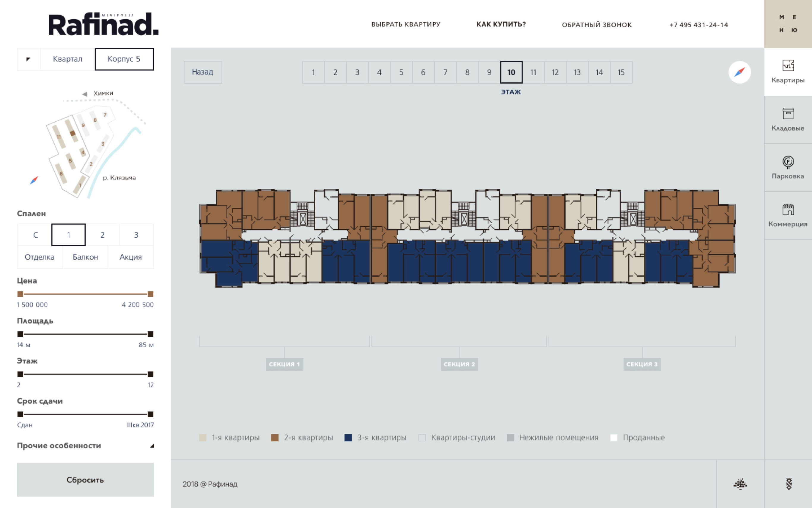Viewport: 812px width, 508px height.
Task: Toggle the Отделка filter
Action: 40,257
